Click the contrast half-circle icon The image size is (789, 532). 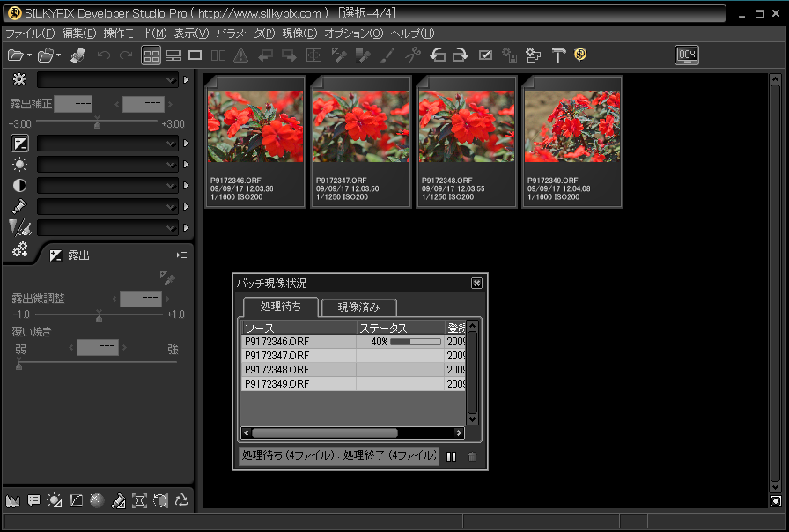point(19,185)
